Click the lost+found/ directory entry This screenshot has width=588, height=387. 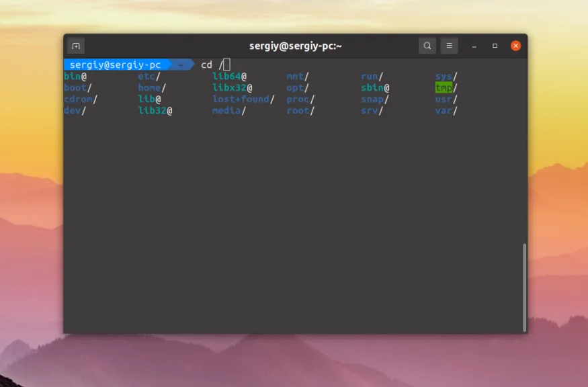click(x=241, y=99)
